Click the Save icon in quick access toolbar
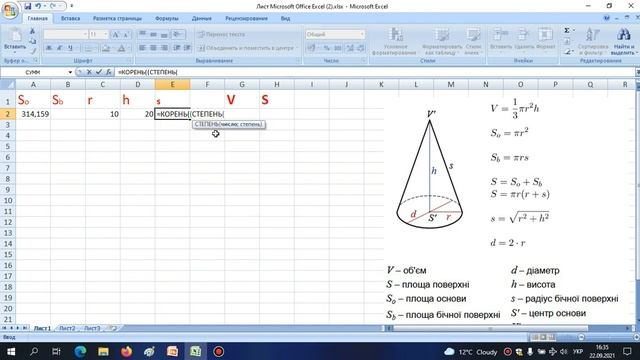640x360 pixels. pyautogui.click(x=28, y=6)
